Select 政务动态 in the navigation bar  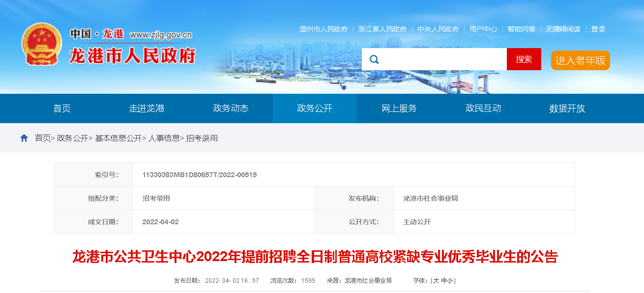click(231, 108)
